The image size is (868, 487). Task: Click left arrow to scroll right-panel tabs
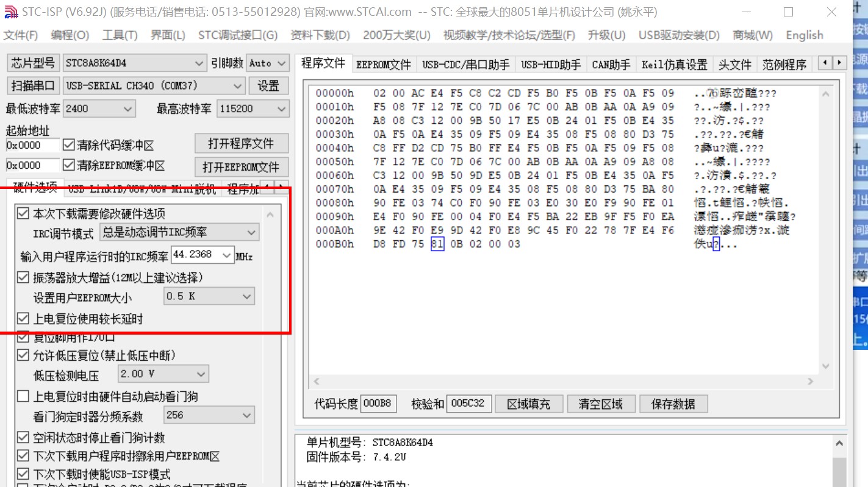pyautogui.click(x=825, y=63)
